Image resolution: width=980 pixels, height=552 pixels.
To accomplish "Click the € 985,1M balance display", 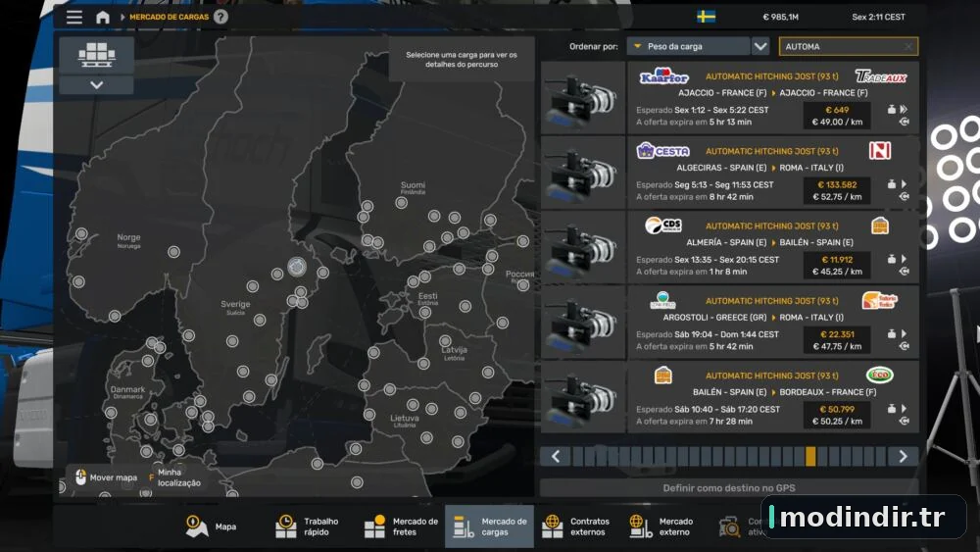I will coord(781,17).
